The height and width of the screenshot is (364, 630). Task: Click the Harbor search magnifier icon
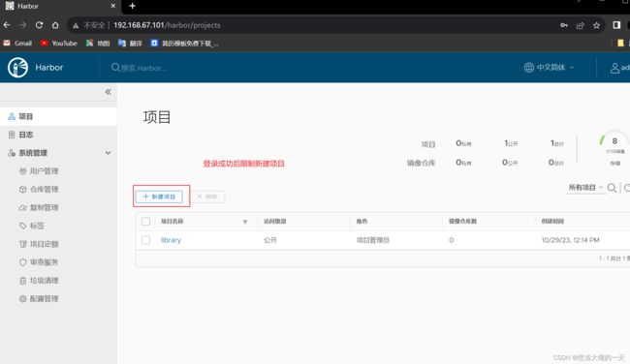point(115,68)
